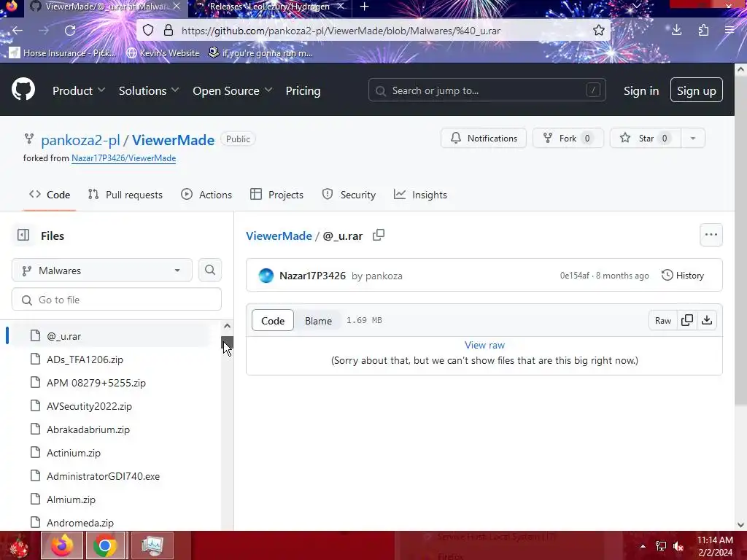Open AVSecutity2022.zip in file tree
The height and width of the screenshot is (560, 747).
[89, 406]
